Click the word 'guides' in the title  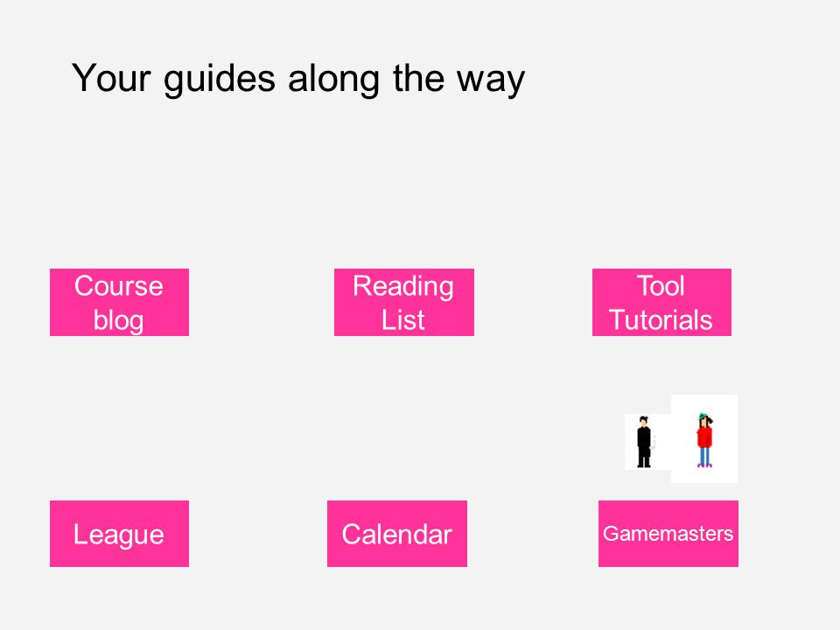pyautogui.click(x=219, y=80)
